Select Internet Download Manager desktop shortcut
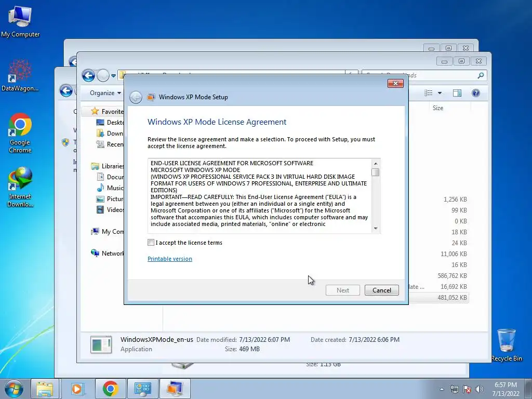 [20, 187]
